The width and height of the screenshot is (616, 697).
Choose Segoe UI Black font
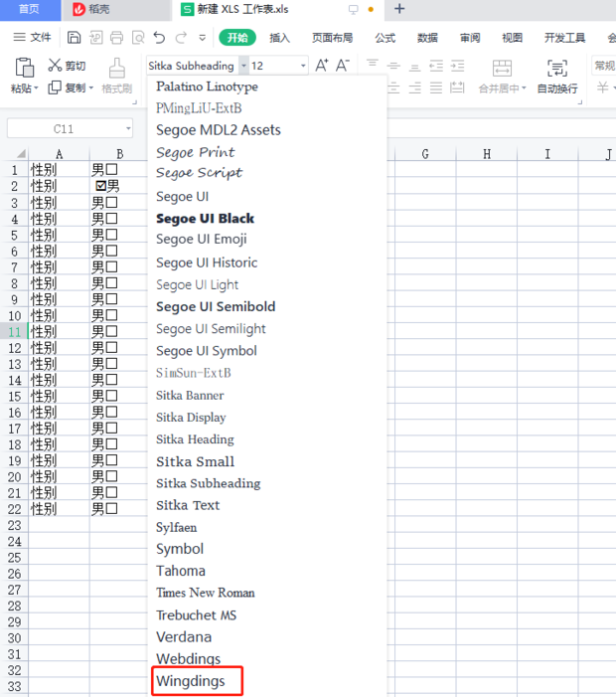(206, 219)
